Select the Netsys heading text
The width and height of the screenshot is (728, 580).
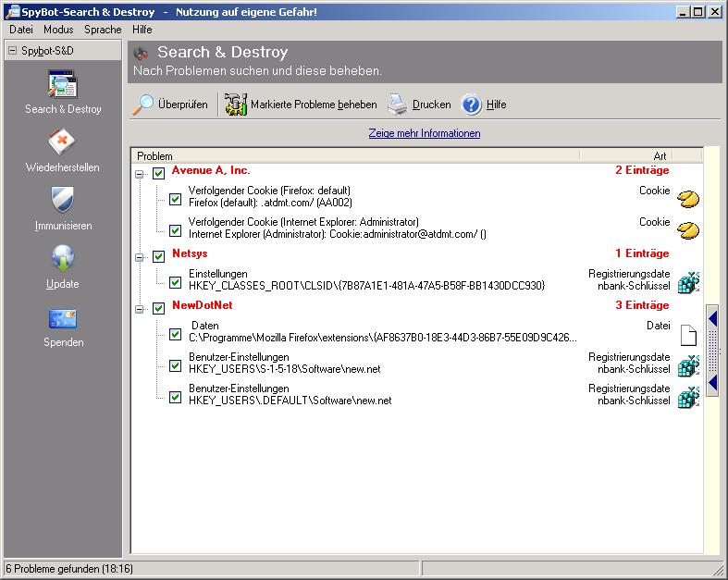190,253
